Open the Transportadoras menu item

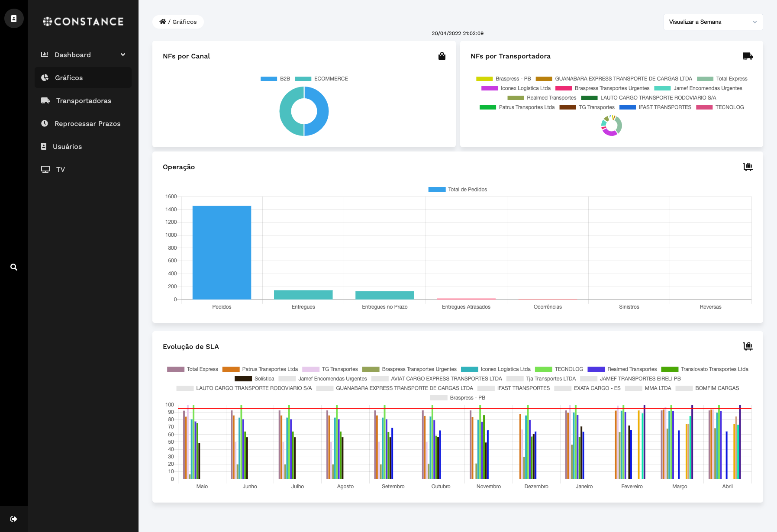pyautogui.click(x=83, y=100)
